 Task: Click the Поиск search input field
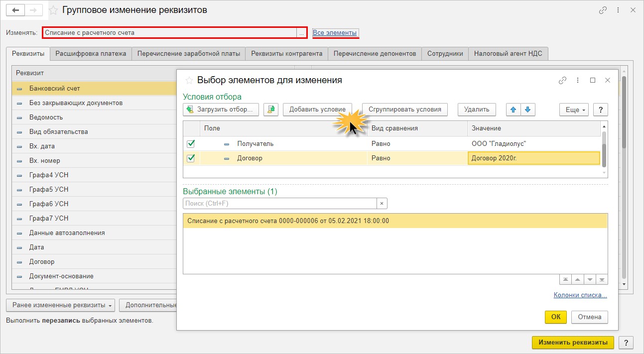pyautogui.click(x=280, y=203)
